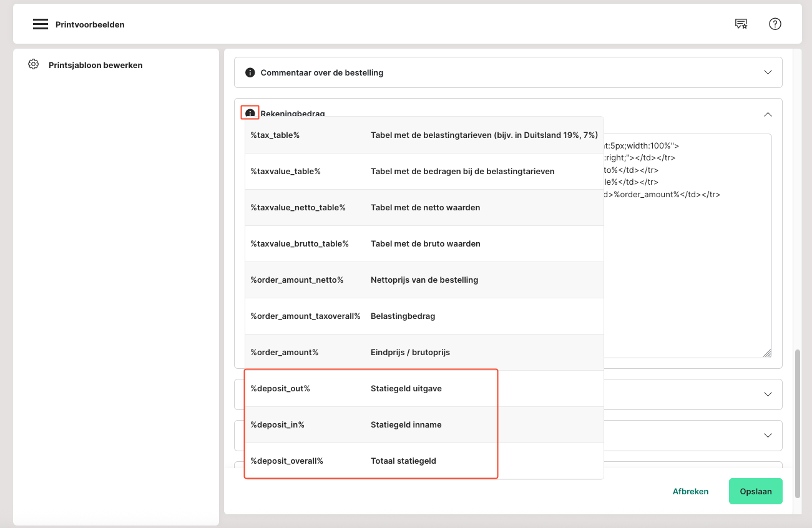Click the %tax_table% placeholder row
This screenshot has width=812, height=528.
click(x=424, y=135)
